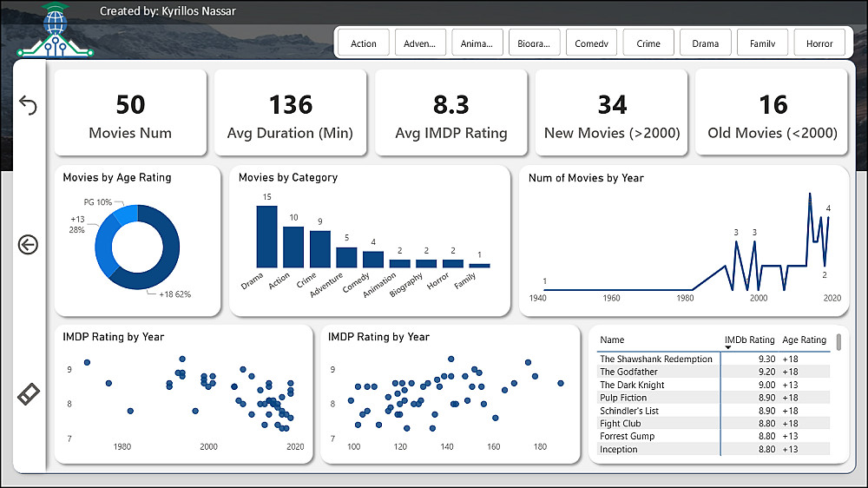Select The Shawshank Redemption table row
The width and height of the screenshot is (868, 488).
click(x=714, y=359)
